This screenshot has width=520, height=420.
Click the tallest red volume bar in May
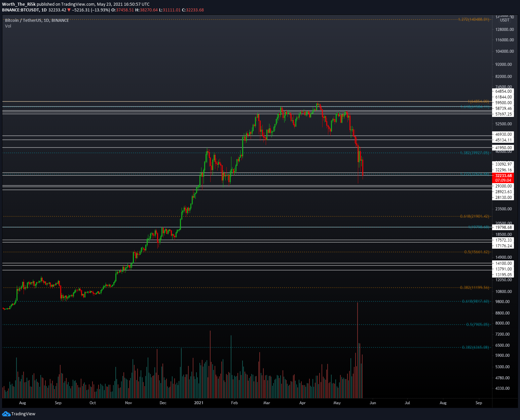pos(358,350)
